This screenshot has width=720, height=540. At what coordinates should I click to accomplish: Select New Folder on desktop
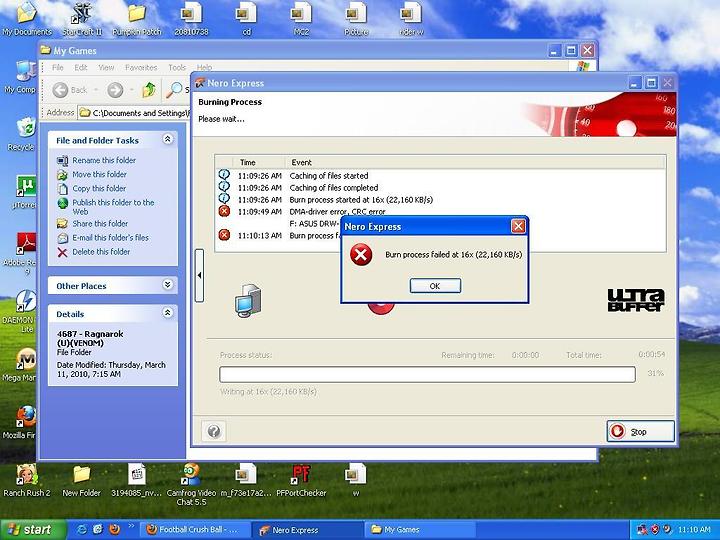81,480
